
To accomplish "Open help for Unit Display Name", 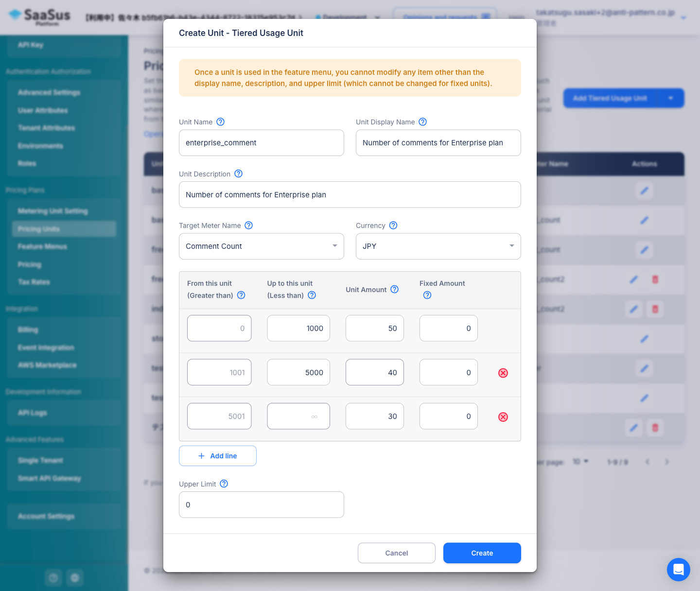I will (422, 122).
